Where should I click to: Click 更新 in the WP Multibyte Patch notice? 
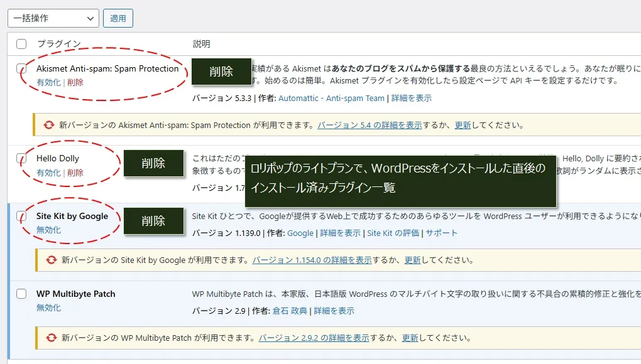click(410, 338)
